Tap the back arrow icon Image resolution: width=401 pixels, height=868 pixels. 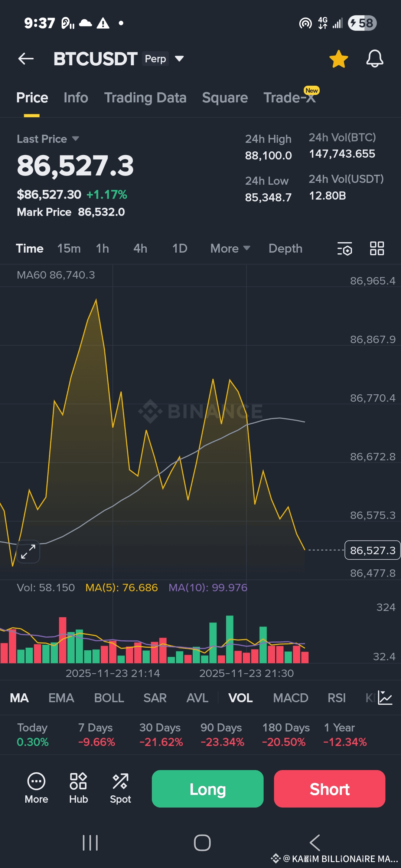coord(26,59)
